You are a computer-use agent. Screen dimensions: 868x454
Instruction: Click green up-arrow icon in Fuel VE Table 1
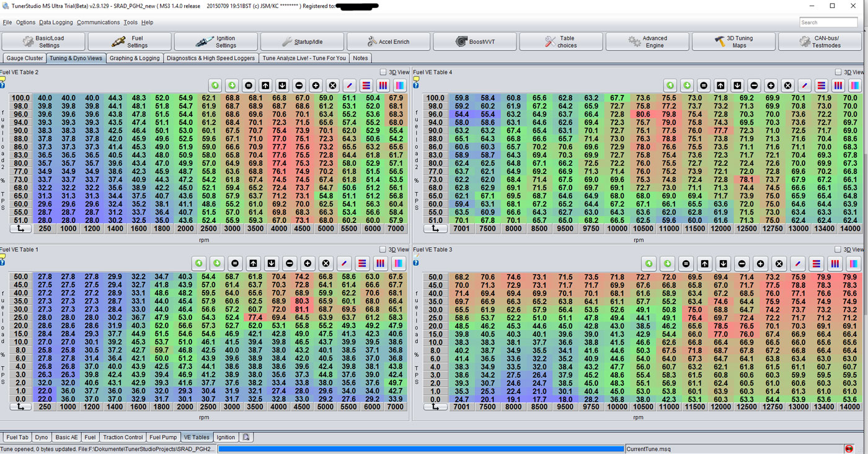[198, 263]
